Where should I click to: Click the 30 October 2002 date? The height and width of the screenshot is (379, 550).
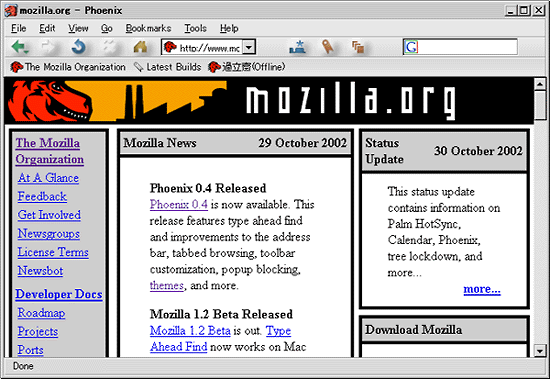(478, 151)
